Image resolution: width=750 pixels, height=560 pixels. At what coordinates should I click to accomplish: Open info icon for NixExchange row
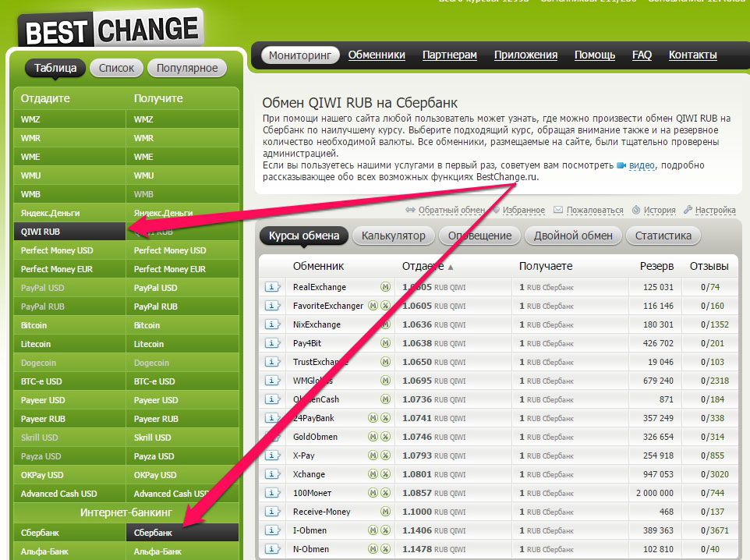point(272,324)
